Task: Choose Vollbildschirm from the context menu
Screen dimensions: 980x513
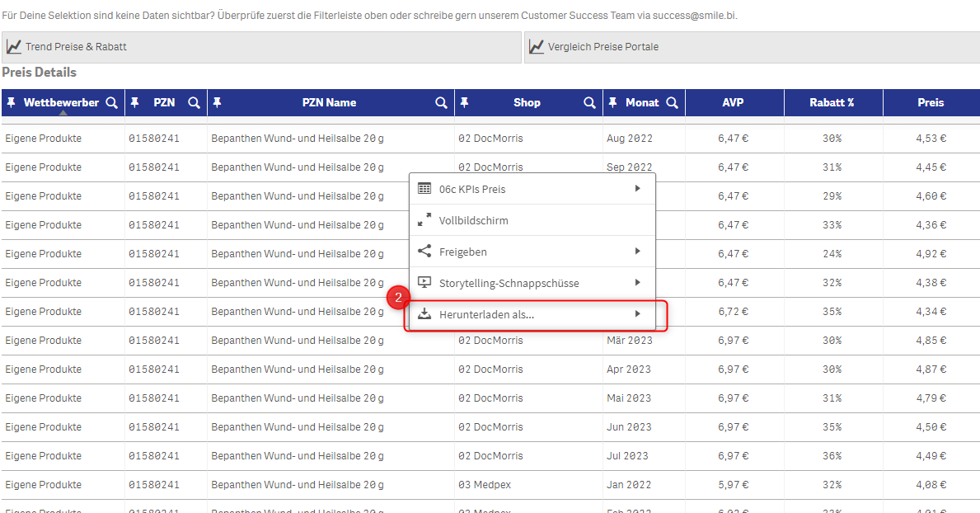Action: [x=473, y=220]
